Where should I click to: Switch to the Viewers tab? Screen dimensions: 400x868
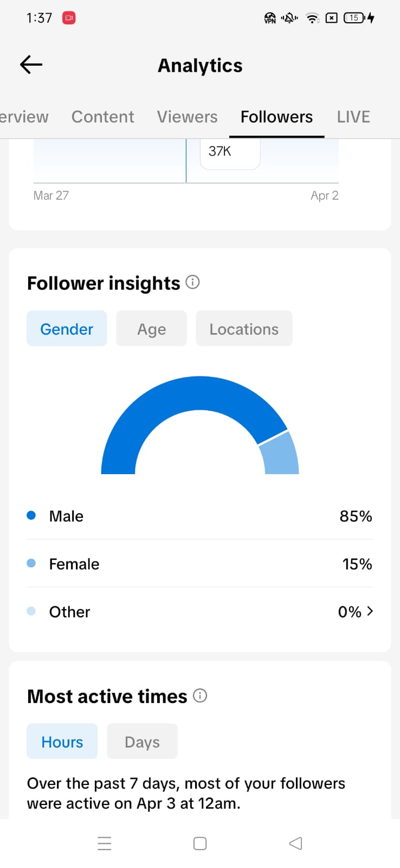click(x=187, y=117)
